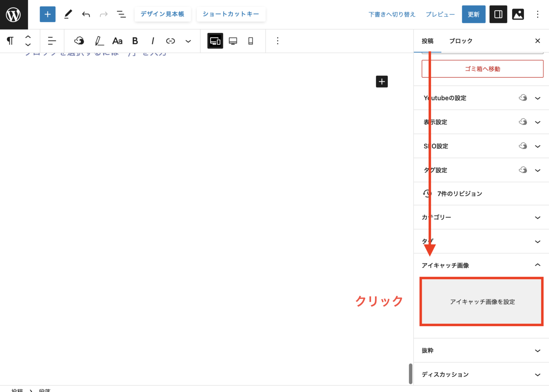
Task: Open the font size Aa tool
Action: coord(117,41)
